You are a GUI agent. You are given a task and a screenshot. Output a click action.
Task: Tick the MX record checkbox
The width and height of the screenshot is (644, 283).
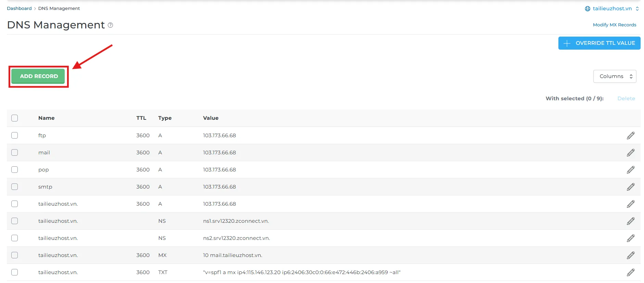(x=14, y=255)
